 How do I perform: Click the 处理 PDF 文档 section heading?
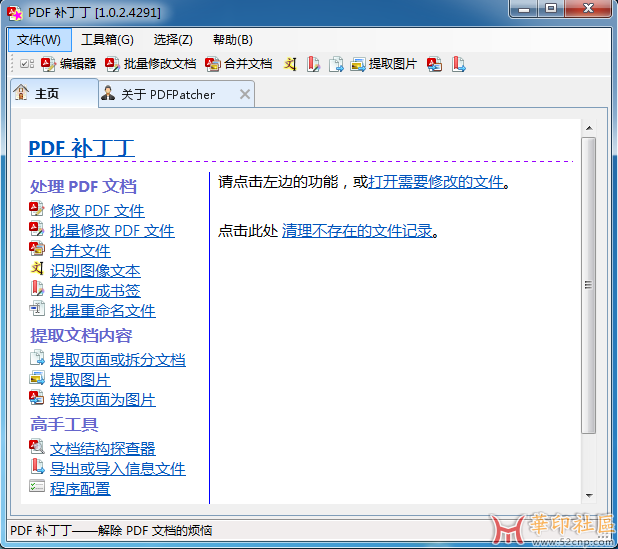click(x=83, y=187)
